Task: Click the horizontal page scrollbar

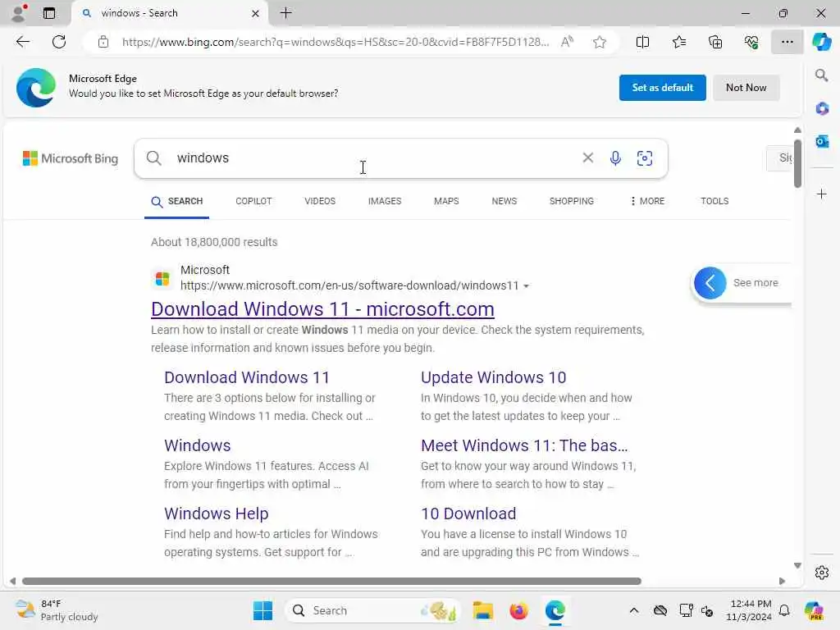Action: coord(331,582)
